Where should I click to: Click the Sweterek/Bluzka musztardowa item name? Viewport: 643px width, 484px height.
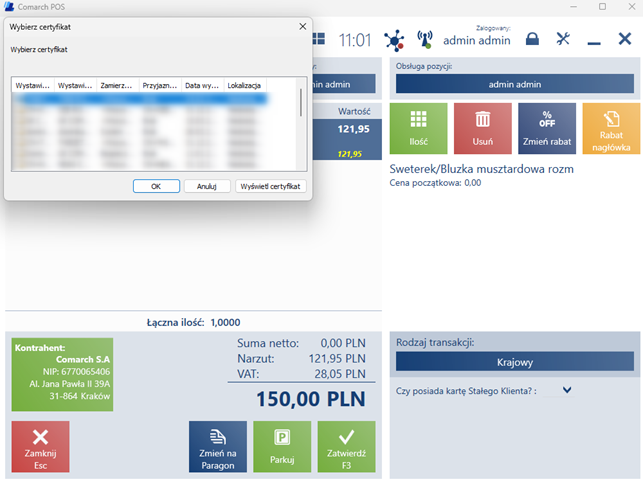[481, 169]
